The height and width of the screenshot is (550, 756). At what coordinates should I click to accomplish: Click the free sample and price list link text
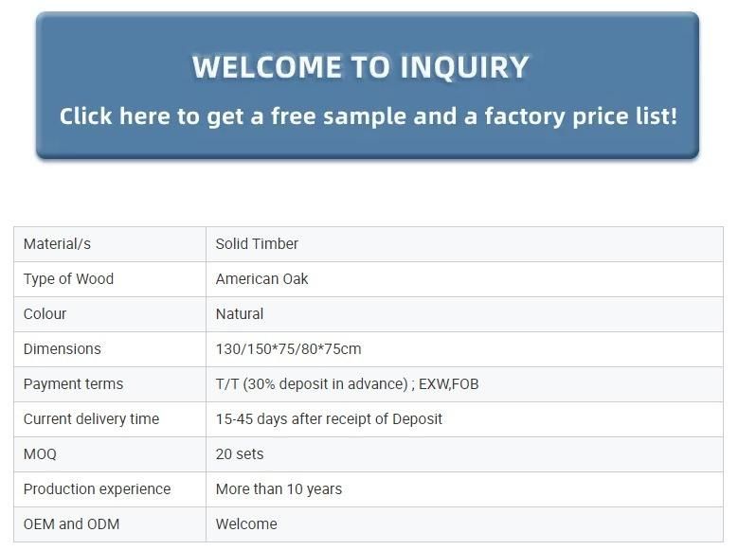click(x=369, y=116)
